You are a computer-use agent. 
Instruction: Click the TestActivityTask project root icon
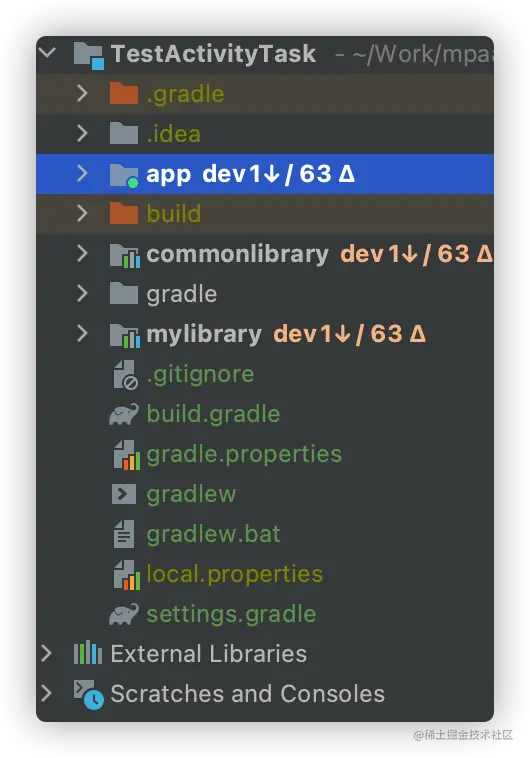[x=88, y=55]
